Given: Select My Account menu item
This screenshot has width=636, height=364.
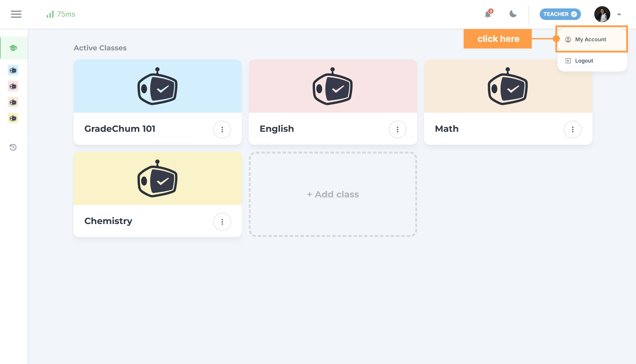Looking at the screenshot, I should (590, 39).
